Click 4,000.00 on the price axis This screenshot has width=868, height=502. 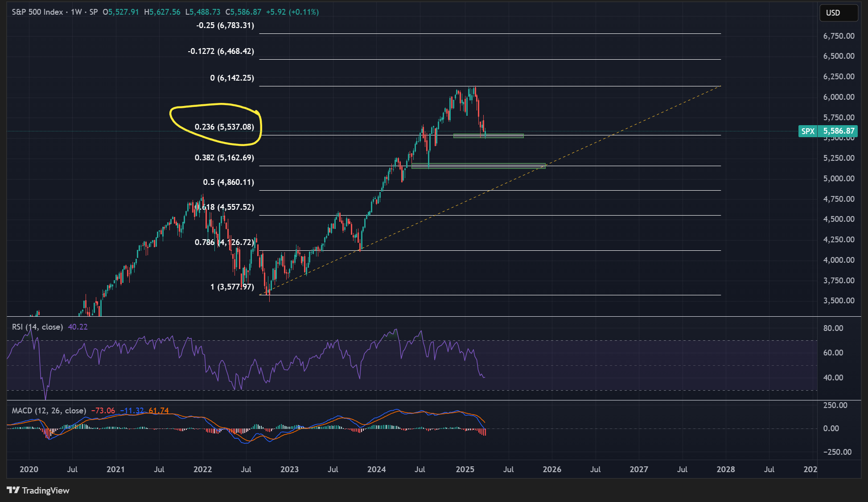(x=839, y=260)
